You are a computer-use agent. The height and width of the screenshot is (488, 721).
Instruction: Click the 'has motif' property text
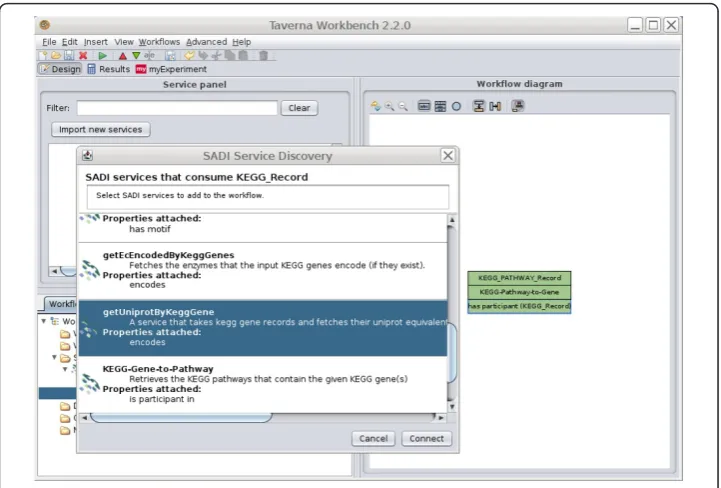[149, 229]
